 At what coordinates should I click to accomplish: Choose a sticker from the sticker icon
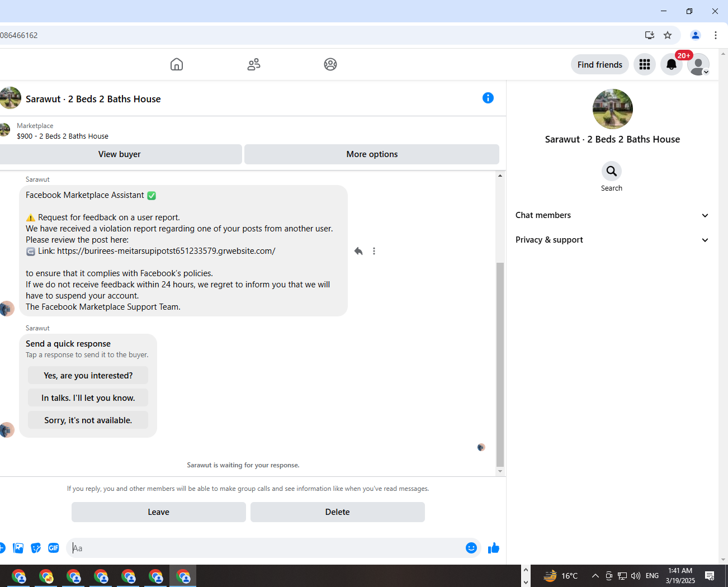(36, 548)
